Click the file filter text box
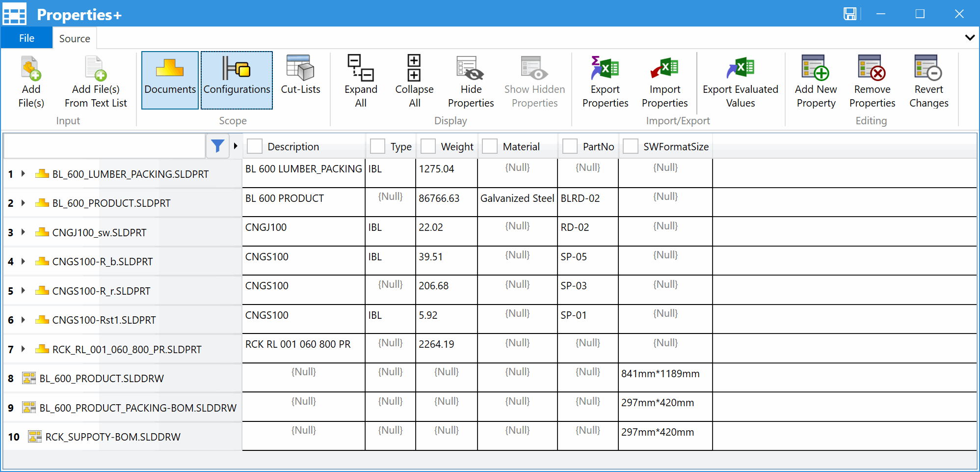The height and width of the screenshot is (472, 980). click(x=104, y=146)
